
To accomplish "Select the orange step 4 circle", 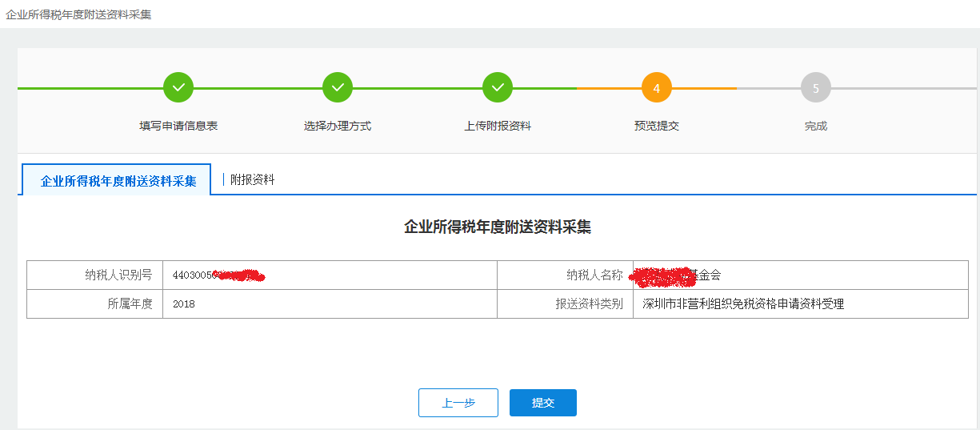I will [x=656, y=88].
